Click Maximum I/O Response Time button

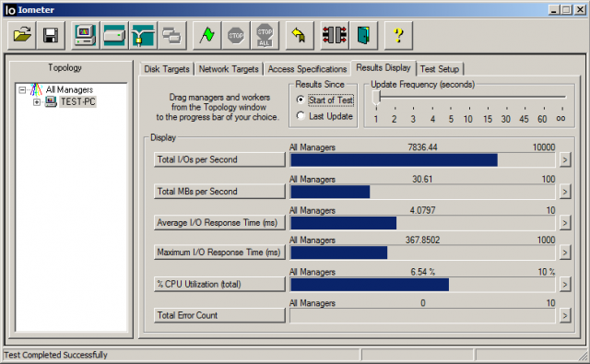point(219,252)
